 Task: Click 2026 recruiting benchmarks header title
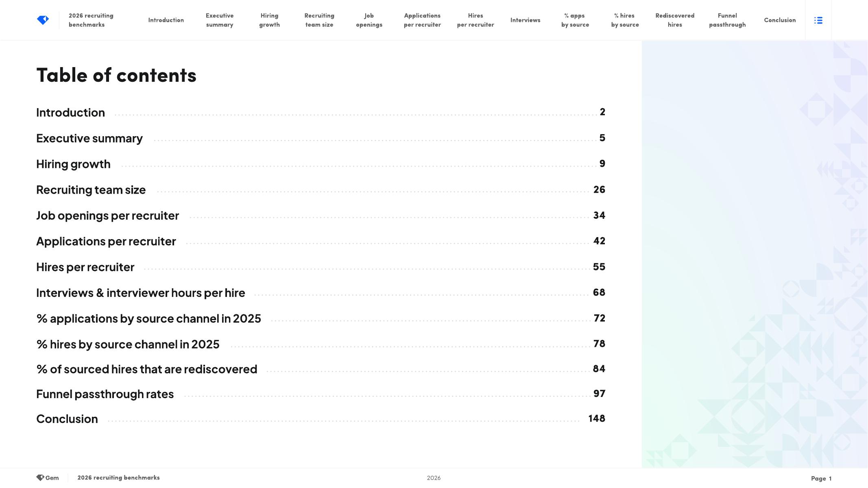91,20
